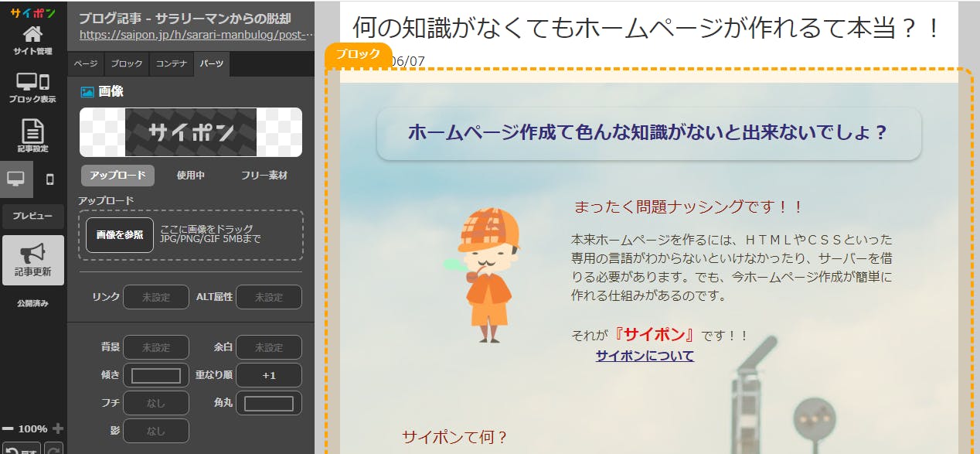Follow the サイポンについて link
This screenshot has width=980, height=454.
645,356
